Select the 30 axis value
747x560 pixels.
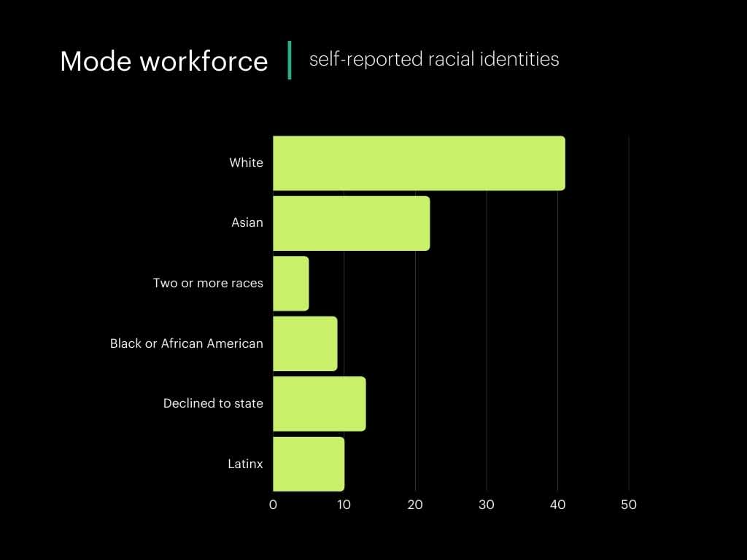click(486, 503)
